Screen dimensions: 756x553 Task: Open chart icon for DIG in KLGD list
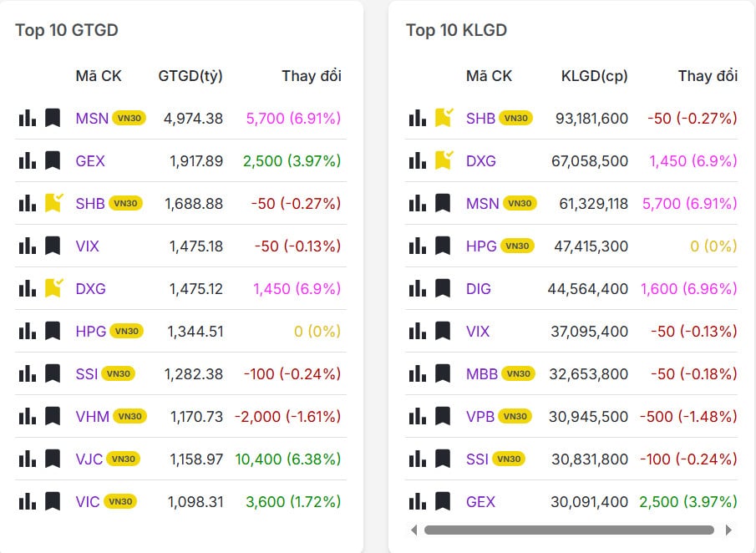(x=418, y=288)
